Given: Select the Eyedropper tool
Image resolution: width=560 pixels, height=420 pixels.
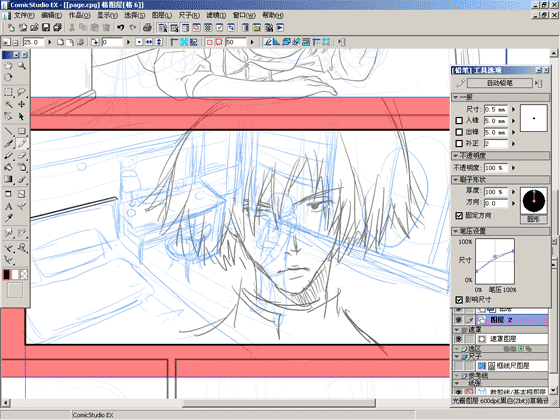Looking at the screenshot, I should (x=8, y=218).
